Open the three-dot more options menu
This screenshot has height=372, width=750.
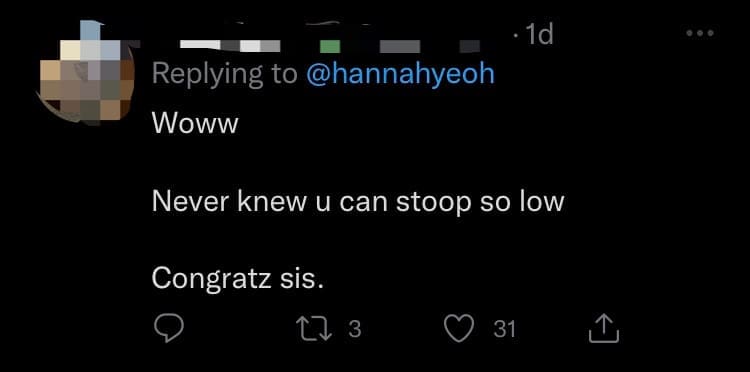(700, 33)
